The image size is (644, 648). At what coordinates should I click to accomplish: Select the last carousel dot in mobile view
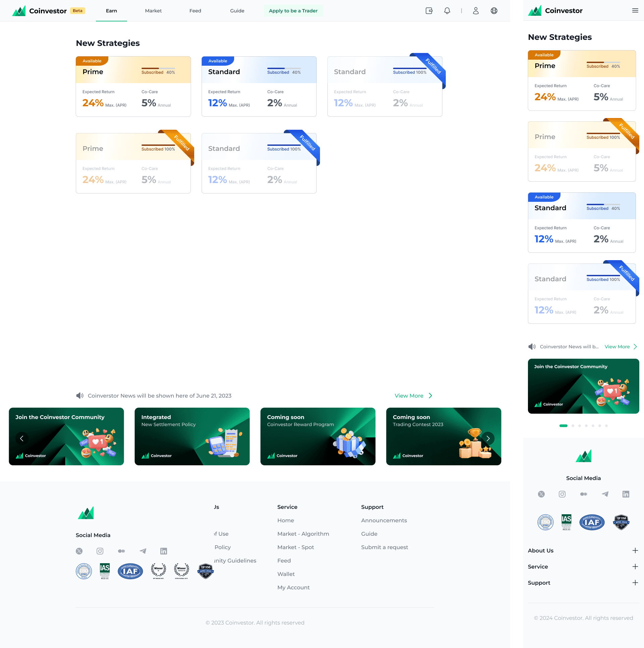606,426
